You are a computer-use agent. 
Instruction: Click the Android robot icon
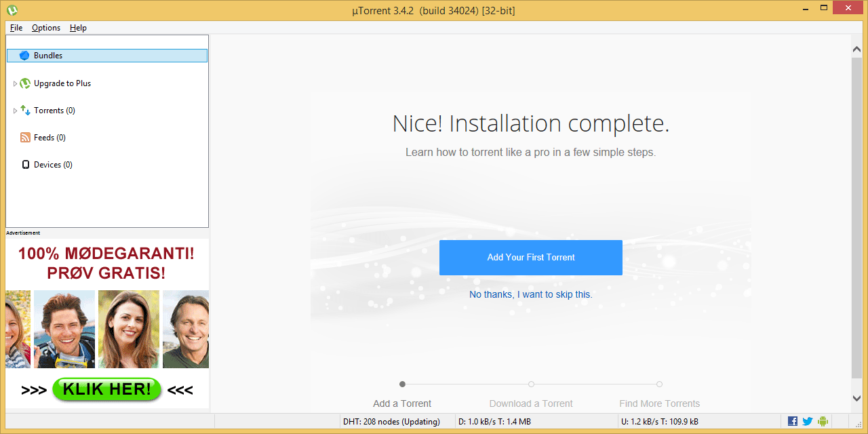pyautogui.click(x=823, y=421)
